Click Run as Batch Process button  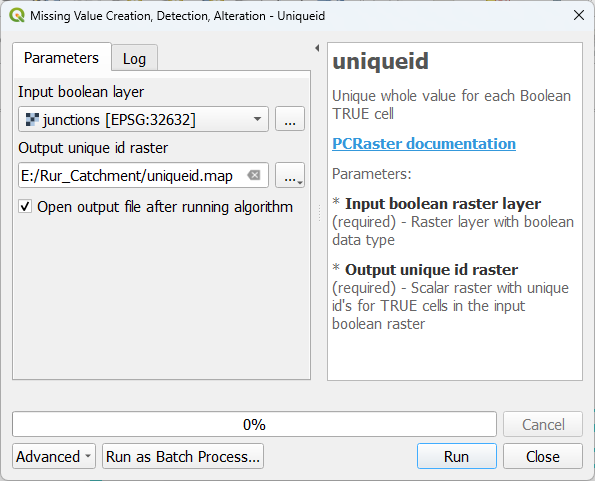click(183, 456)
